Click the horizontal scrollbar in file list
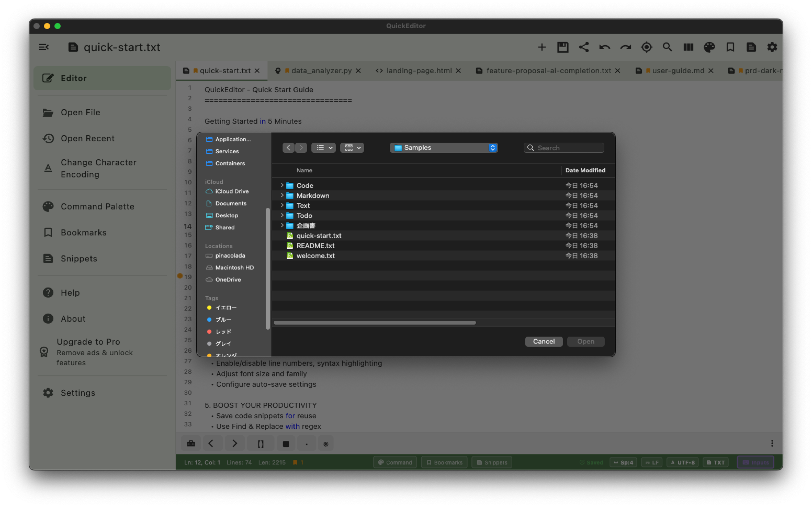 tap(375, 323)
